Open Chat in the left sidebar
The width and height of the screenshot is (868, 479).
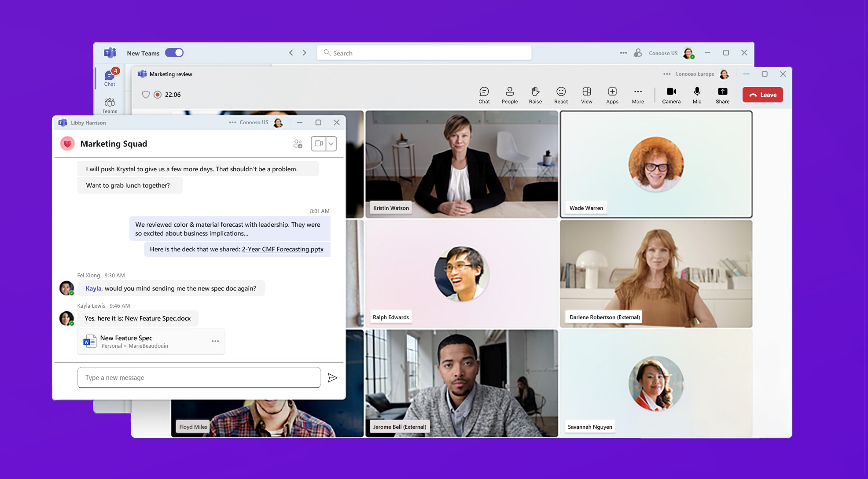coord(110,78)
